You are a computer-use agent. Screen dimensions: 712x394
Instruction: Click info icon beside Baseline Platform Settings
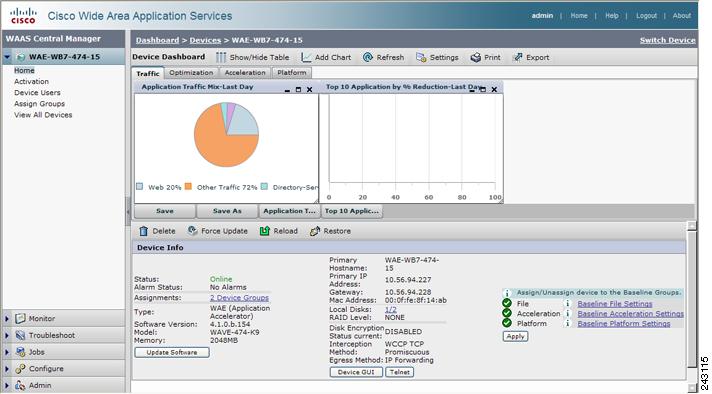[x=567, y=324]
